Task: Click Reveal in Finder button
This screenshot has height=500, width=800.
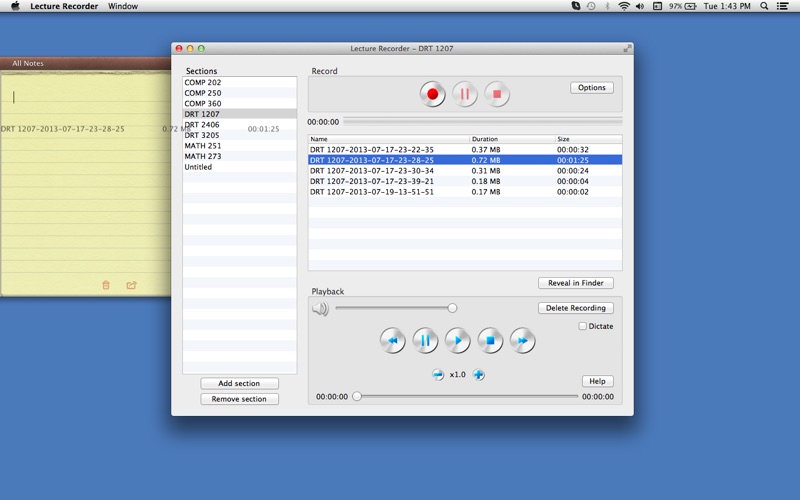Action: pos(576,283)
